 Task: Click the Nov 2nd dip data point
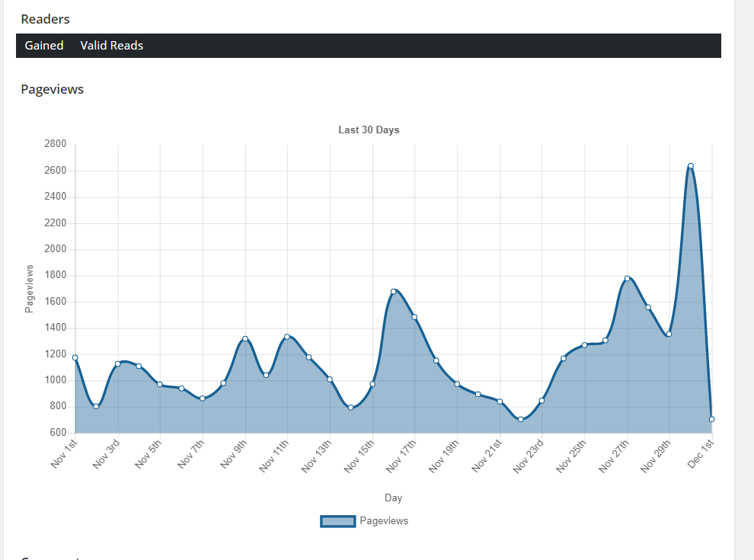96,406
